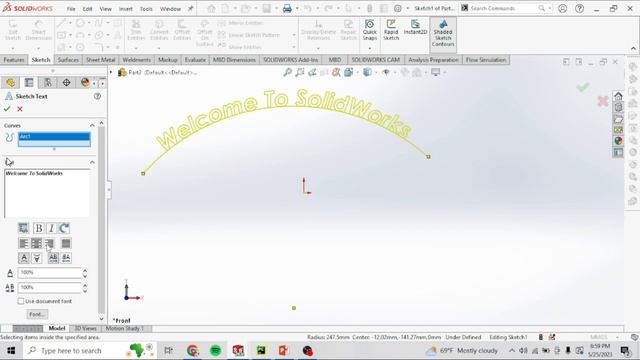Switch to Features ribbon tab
The image size is (640, 360).
pos(14,60)
